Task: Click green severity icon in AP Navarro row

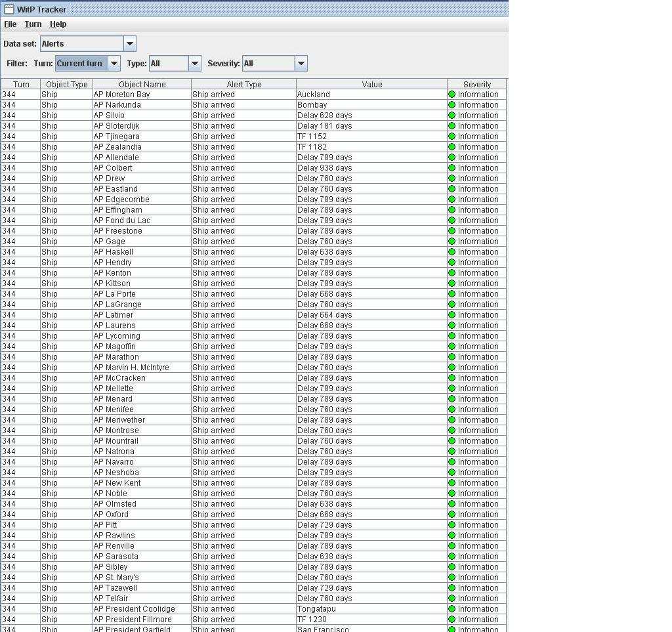Action: pyautogui.click(x=451, y=462)
